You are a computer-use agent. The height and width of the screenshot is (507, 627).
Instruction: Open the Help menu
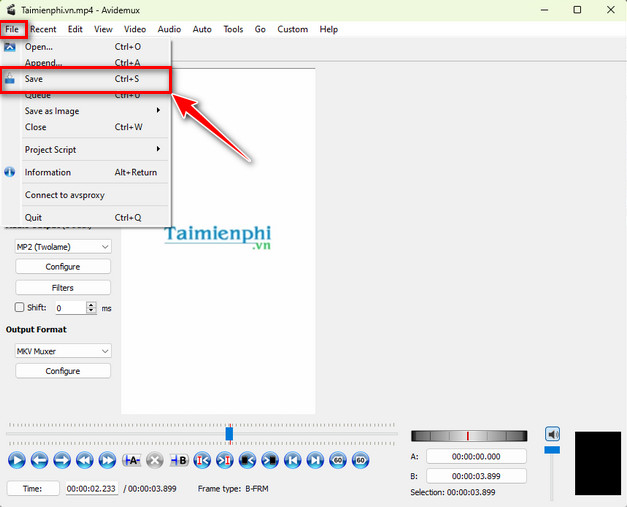[329, 29]
